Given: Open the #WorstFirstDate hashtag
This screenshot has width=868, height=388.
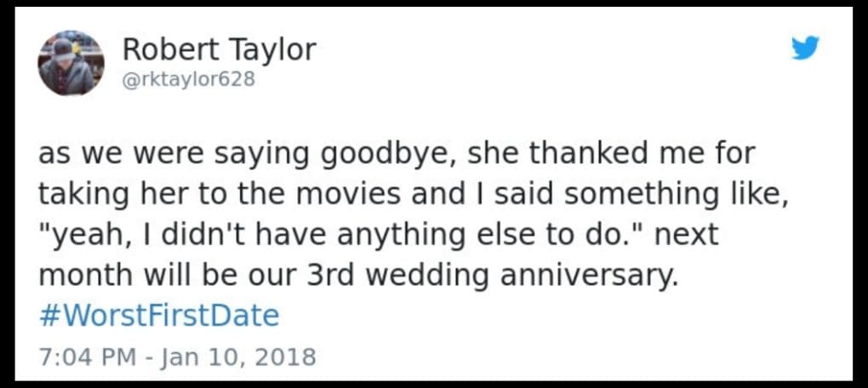Looking at the screenshot, I should (159, 317).
